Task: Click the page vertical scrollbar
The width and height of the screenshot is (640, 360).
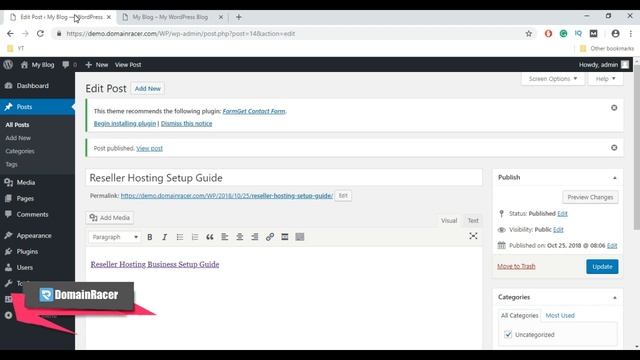Action: 637,147
